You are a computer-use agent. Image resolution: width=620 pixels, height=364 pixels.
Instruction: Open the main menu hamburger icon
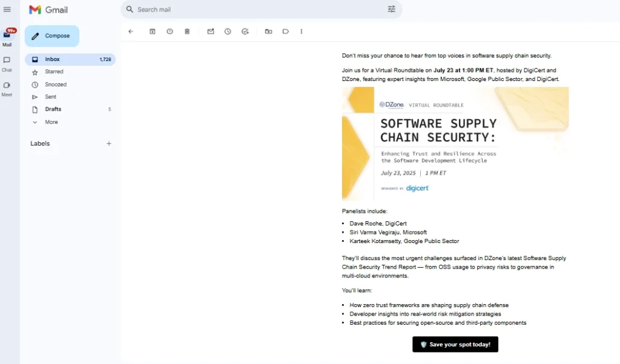pyautogui.click(x=7, y=10)
